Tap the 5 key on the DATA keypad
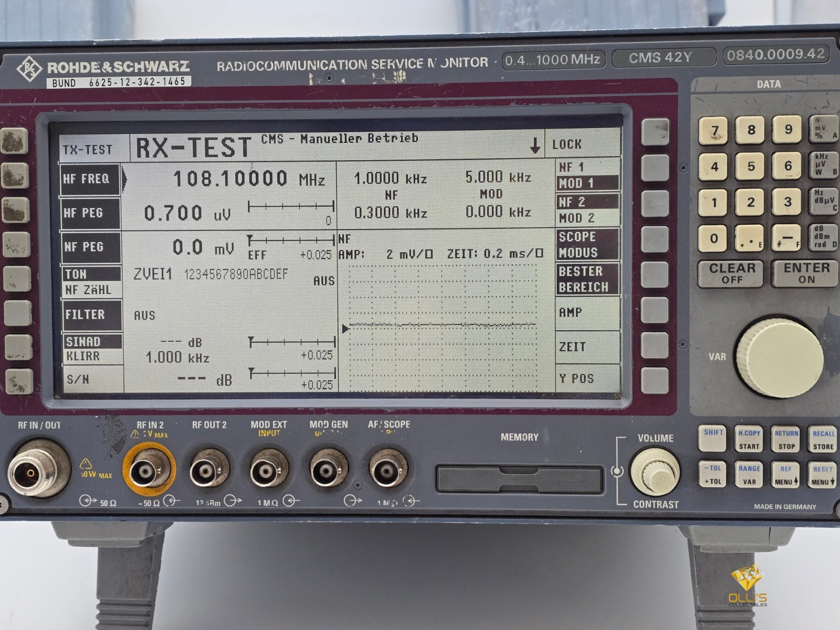 (751, 167)
